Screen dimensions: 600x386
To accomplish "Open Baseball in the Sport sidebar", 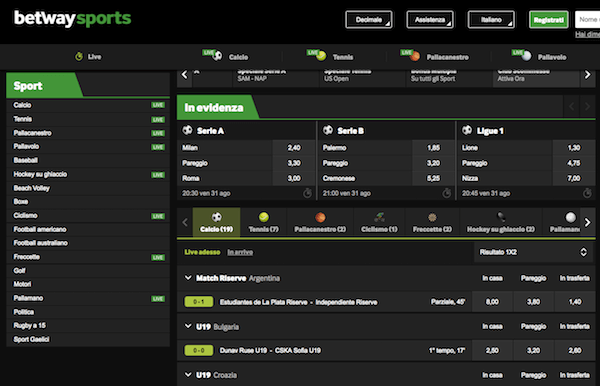I will pos(88,160).
